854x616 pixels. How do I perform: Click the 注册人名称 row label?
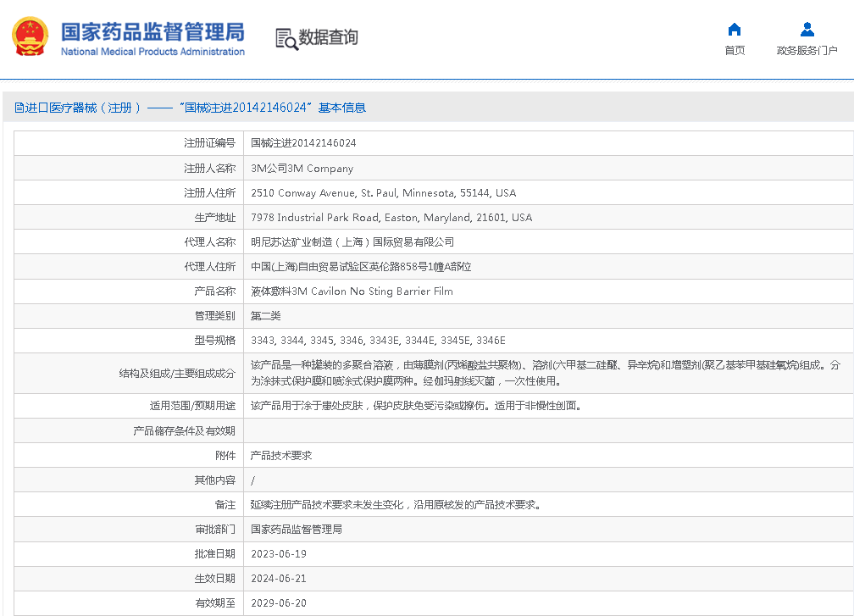tap(210, 169)
